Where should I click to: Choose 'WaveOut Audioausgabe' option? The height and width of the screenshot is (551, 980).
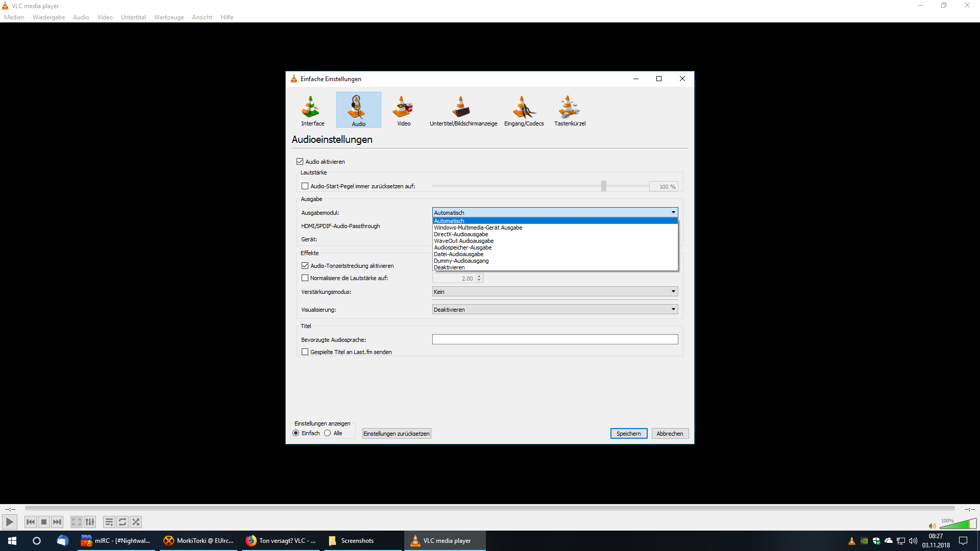[555, 241]
